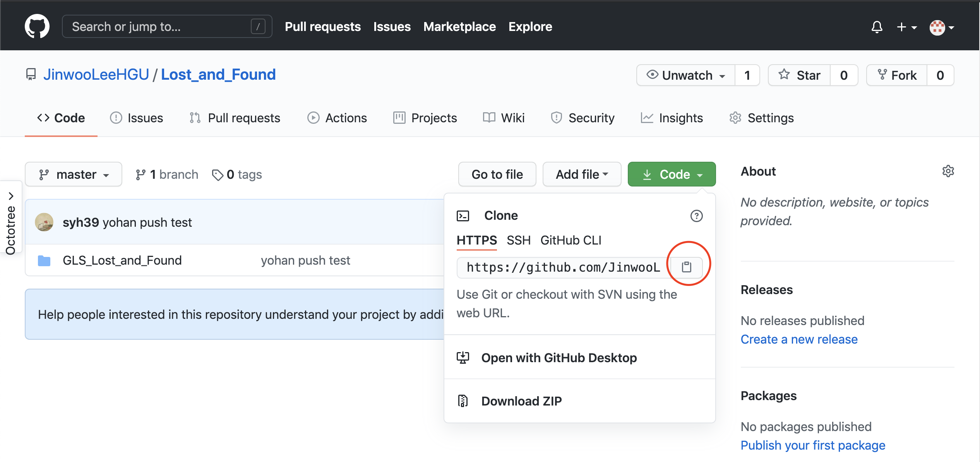Screen dimensions: 980x462
Task: Click Create a new release link
Action: click(799, 339)
